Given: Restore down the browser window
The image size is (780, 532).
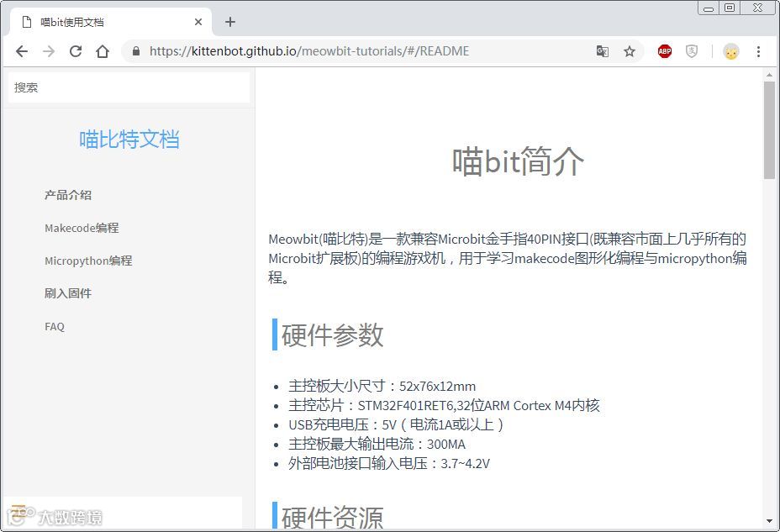Looking at the screenshot, I should (x=730, y=8).
